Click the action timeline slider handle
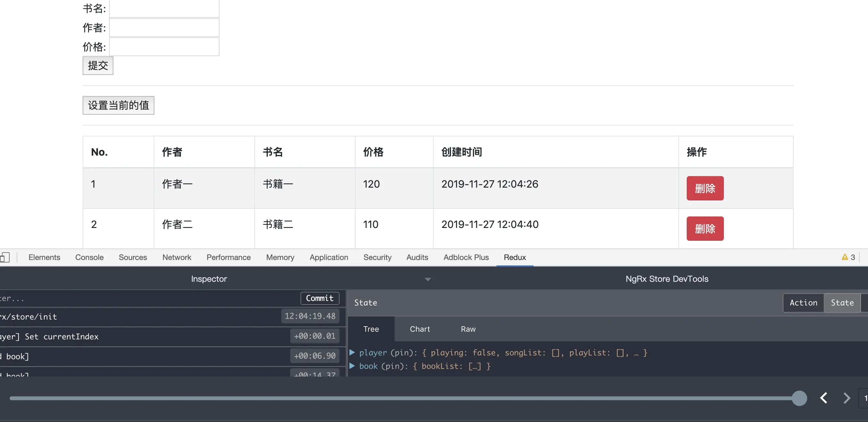This screenshot has width=868, height=422. (799, 398)
